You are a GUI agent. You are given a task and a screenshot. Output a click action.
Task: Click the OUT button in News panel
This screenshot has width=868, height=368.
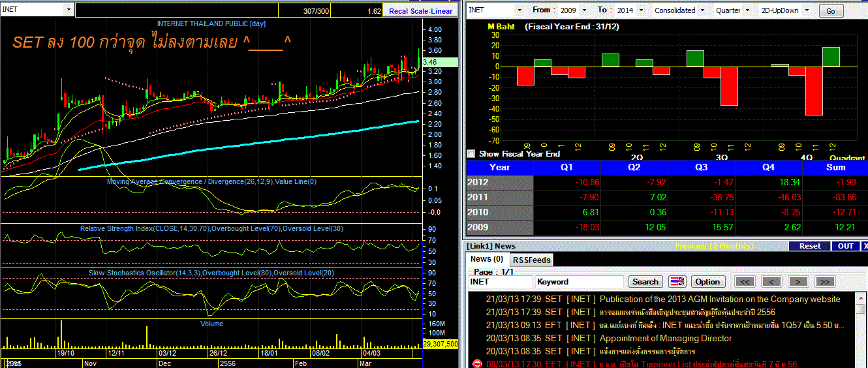point(846,246)
